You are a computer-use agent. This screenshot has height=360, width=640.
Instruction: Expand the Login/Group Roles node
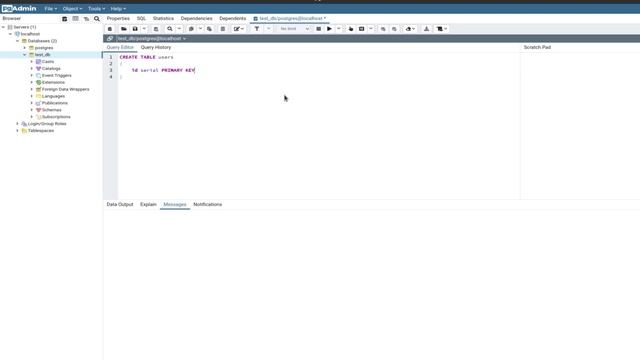18,124
